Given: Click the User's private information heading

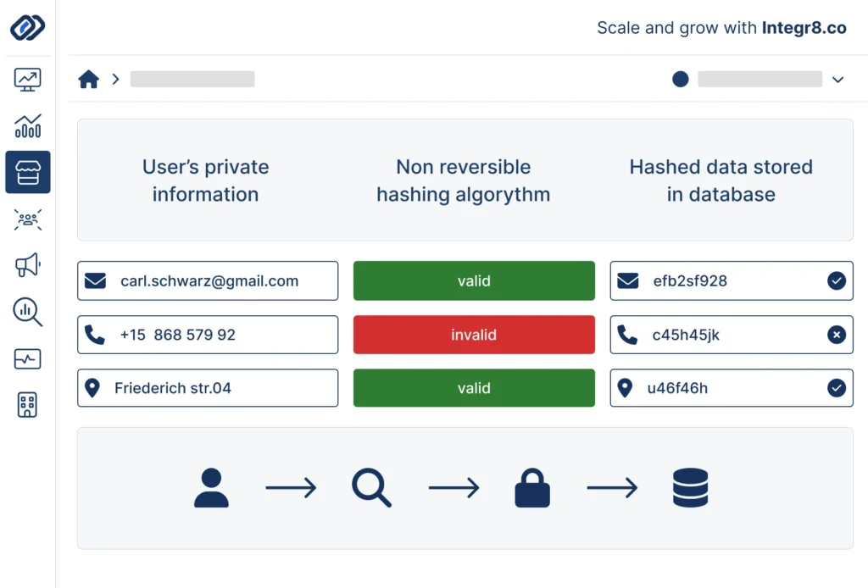Looking at the screenshot, I should point(205,180).
